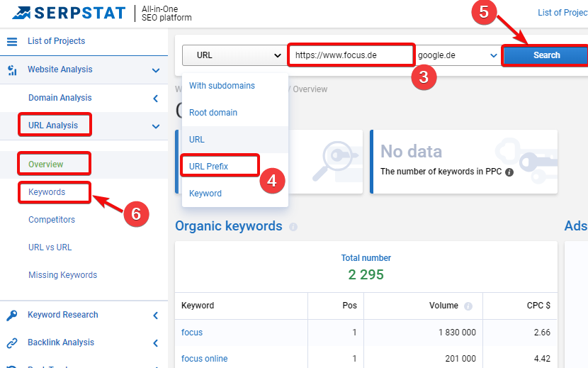Open List of Projects link in header
Image resolution: width=588 pixels, height=368 pixels.
pyautogui.click(x=562, y=13)
